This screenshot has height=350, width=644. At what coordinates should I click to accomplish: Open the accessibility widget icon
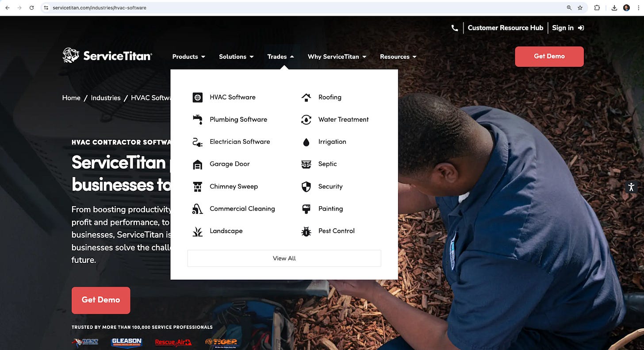[x=632, y=187]
